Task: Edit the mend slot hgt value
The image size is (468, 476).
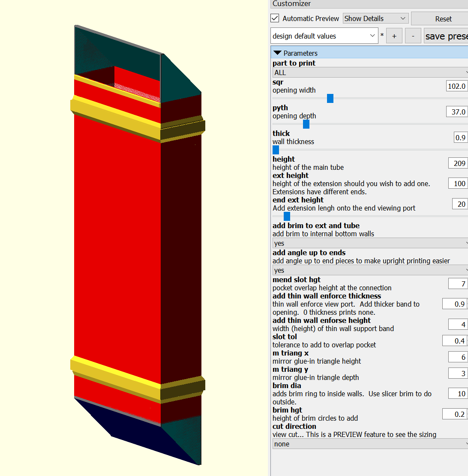Action: [x=458, y=283]
